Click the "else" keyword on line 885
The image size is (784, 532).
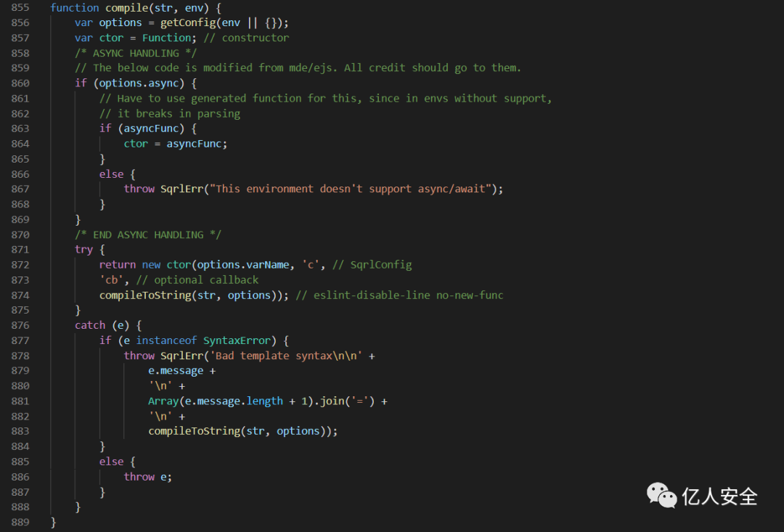tap(111, 462)
